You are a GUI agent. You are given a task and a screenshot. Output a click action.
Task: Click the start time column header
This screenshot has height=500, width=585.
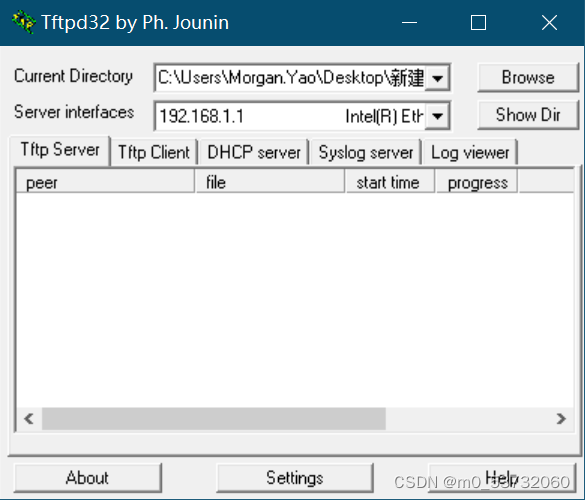click(390, 182)
